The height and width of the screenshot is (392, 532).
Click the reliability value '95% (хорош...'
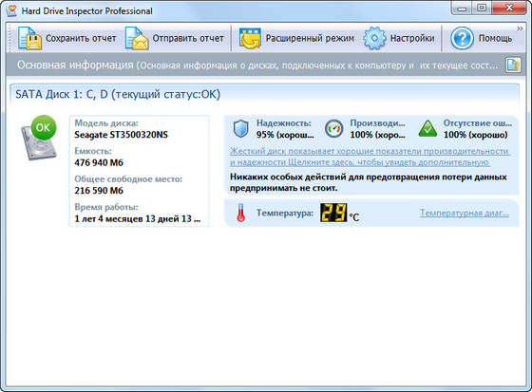click(285, 135)
